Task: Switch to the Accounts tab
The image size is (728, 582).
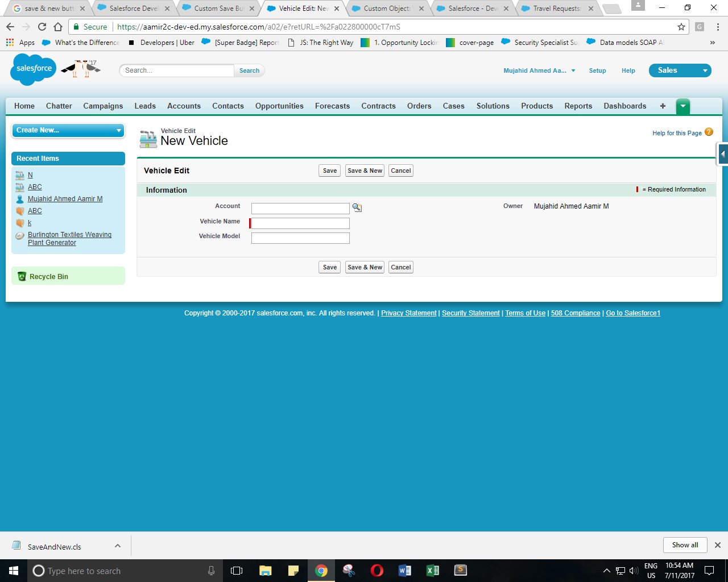Action: coord(184,106)
